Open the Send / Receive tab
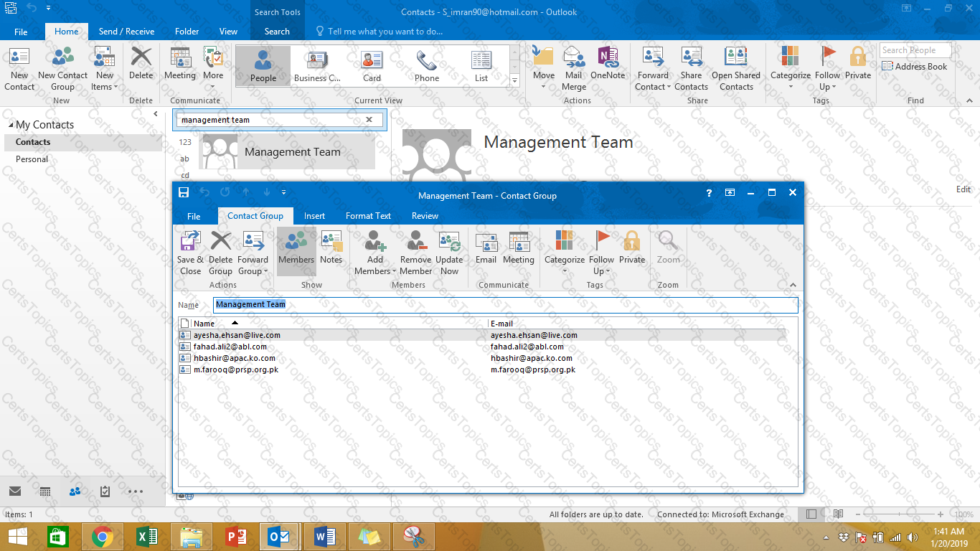 (x=126, y=32)
